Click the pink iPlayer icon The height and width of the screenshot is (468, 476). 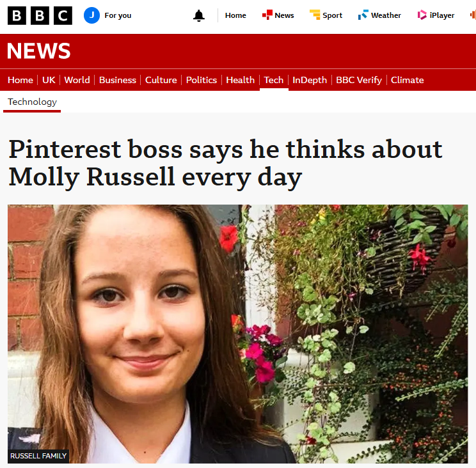422,15
